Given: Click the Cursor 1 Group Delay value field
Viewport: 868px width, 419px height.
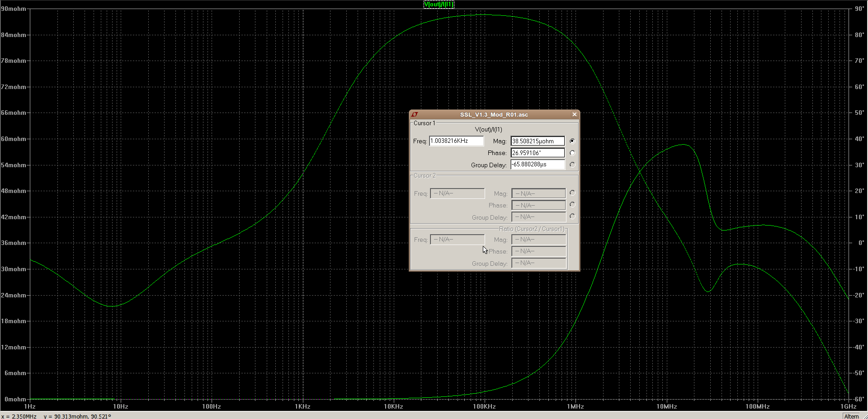Looking at the screenshot, I should click(538, 165).
